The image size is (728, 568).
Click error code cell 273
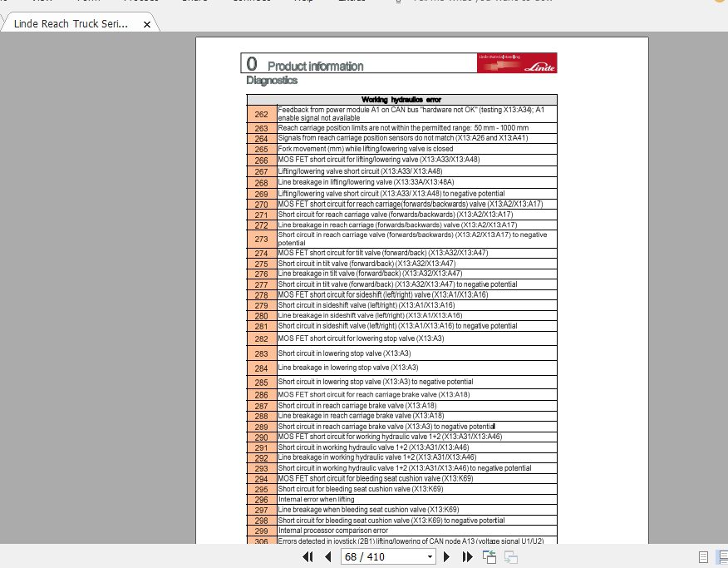point(262,239)
